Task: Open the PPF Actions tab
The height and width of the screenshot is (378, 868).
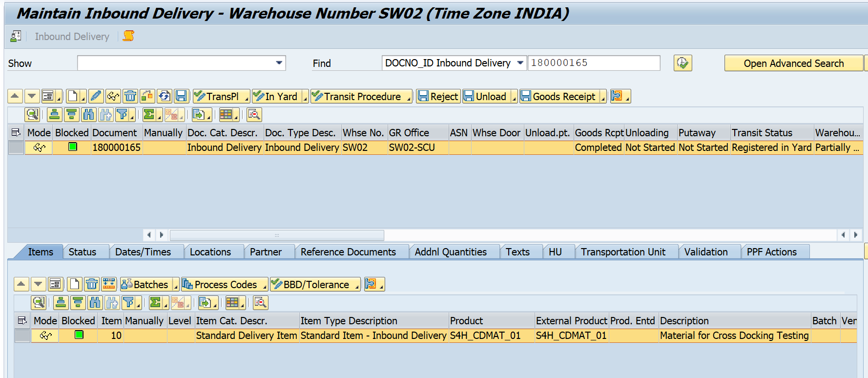Action: pyautogui.click(x=771, y=252)
